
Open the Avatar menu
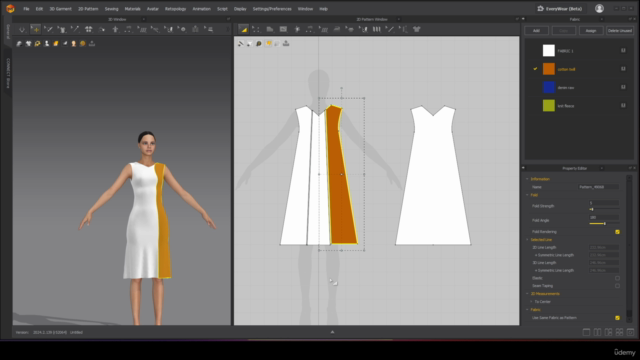(153, 9)
